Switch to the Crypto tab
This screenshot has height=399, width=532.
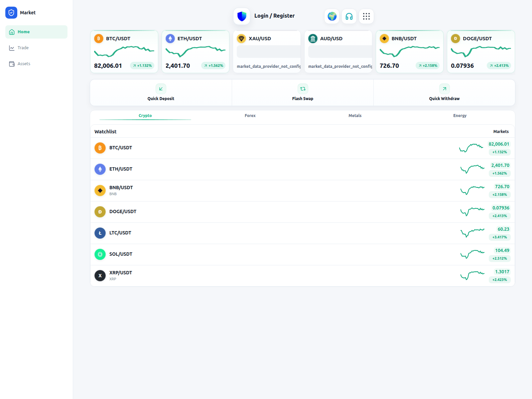pos(145,116)
